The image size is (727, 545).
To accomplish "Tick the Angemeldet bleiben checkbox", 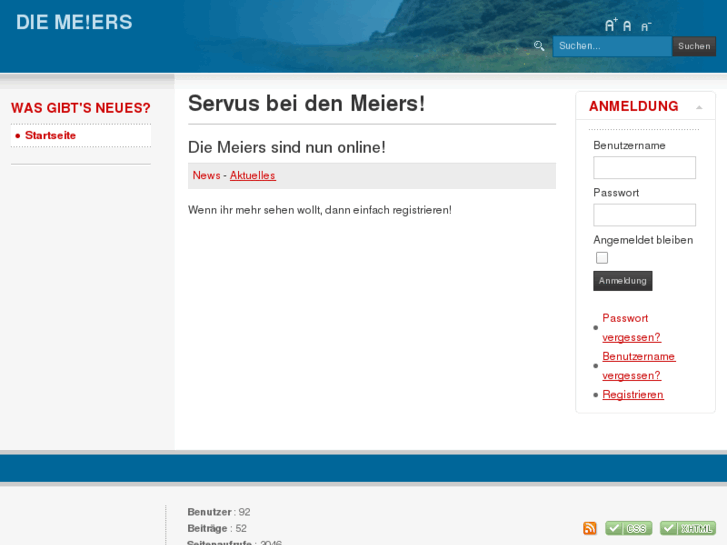I will click(x=602, y=258).
